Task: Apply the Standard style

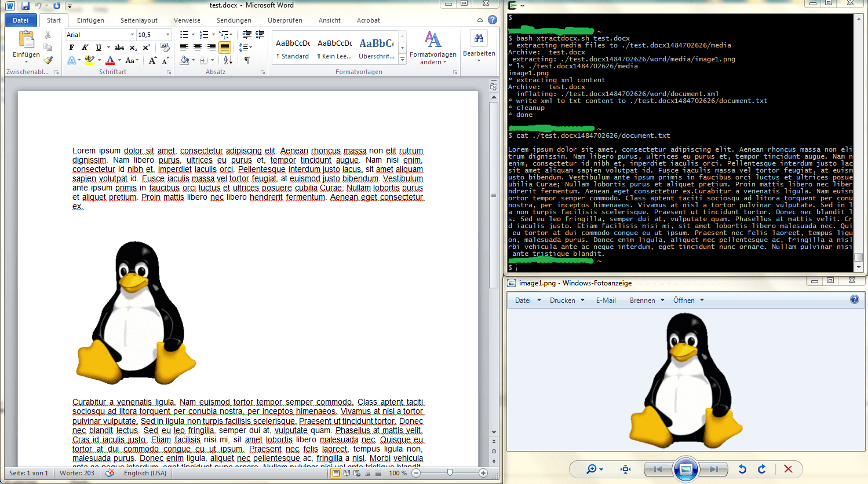Action: tap(293, 47)
